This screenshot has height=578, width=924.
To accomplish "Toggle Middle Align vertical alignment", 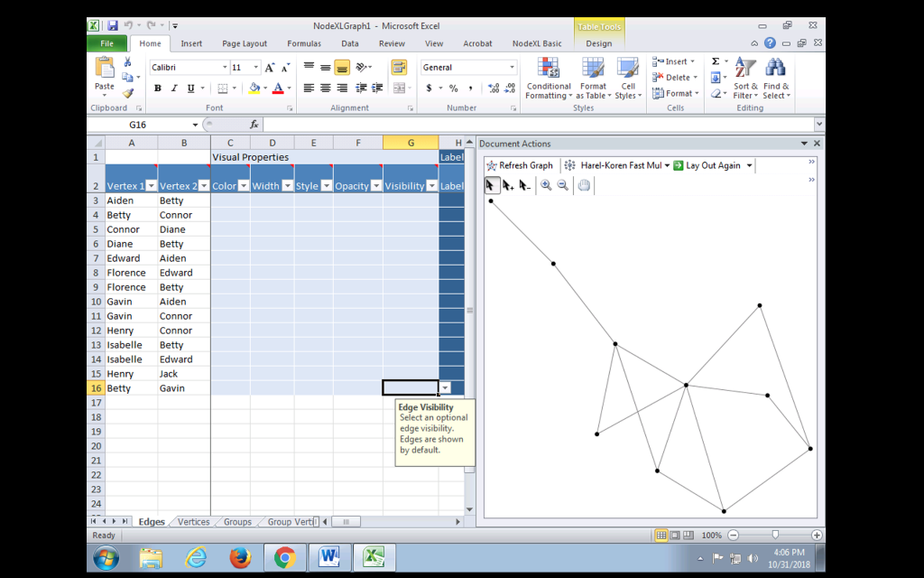I will click(325, 67).
